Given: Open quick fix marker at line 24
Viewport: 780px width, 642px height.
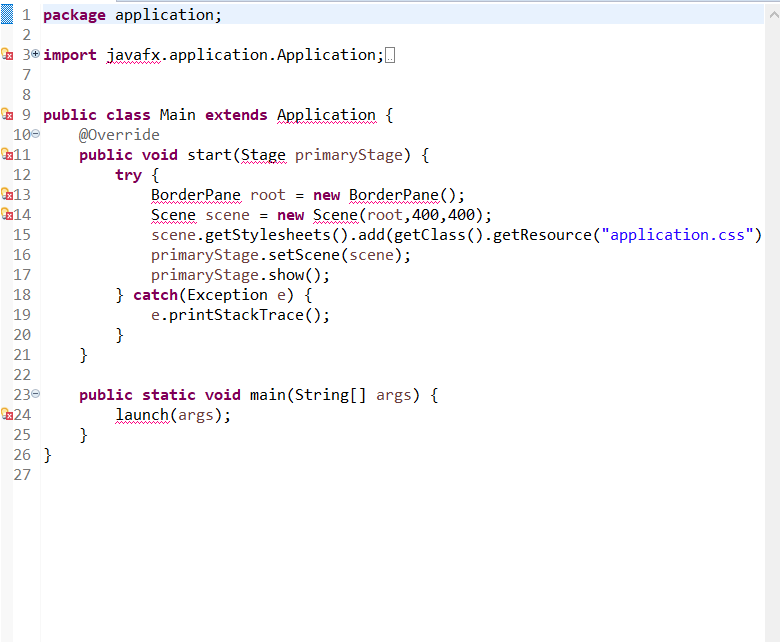Looking at the screenshot, I should [7, 414].
